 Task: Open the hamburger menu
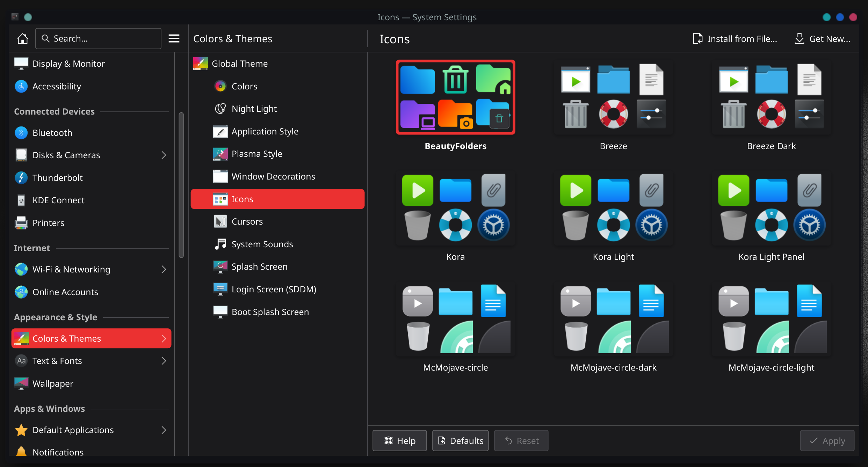[x=174, y=38]
